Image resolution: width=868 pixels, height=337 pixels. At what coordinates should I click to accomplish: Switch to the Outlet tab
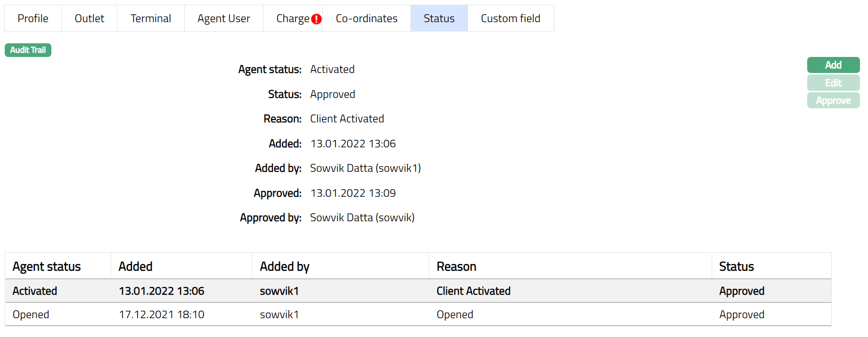89,18
